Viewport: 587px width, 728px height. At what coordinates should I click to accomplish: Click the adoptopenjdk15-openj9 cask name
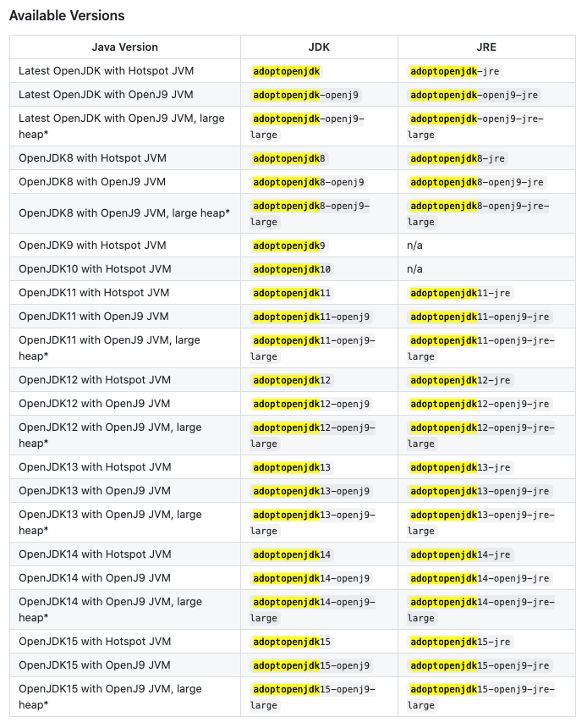coord(311,666)
